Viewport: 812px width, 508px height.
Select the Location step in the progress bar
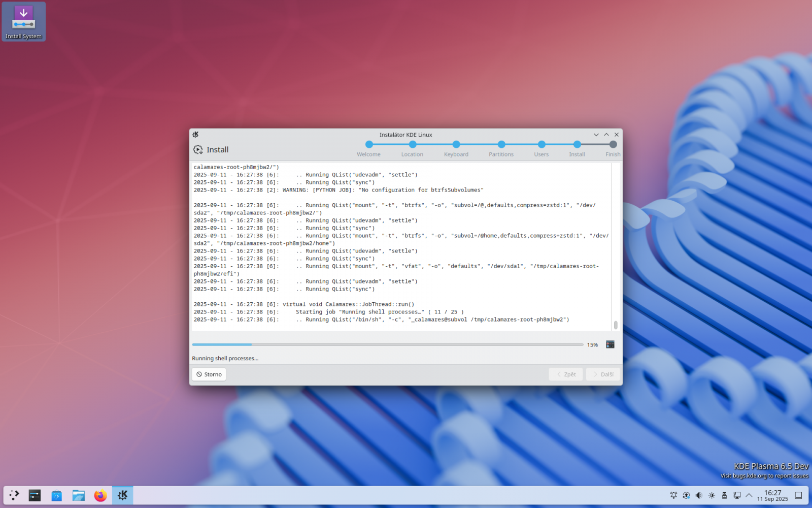[x=412, y=149]
